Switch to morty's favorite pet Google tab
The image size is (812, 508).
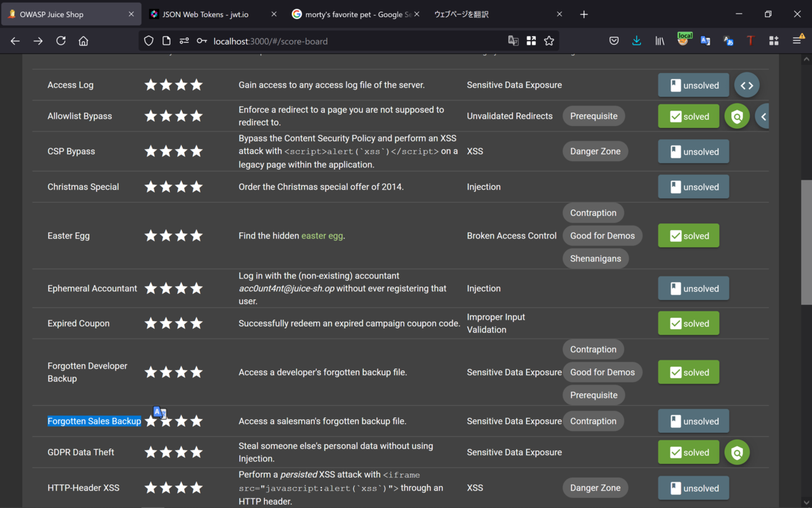point(355,14)
